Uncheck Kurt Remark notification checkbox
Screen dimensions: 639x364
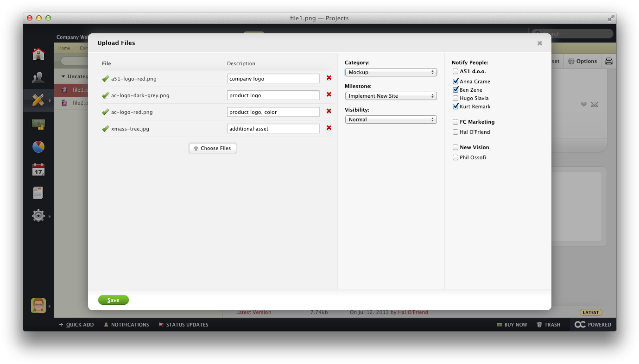(456, 107)
